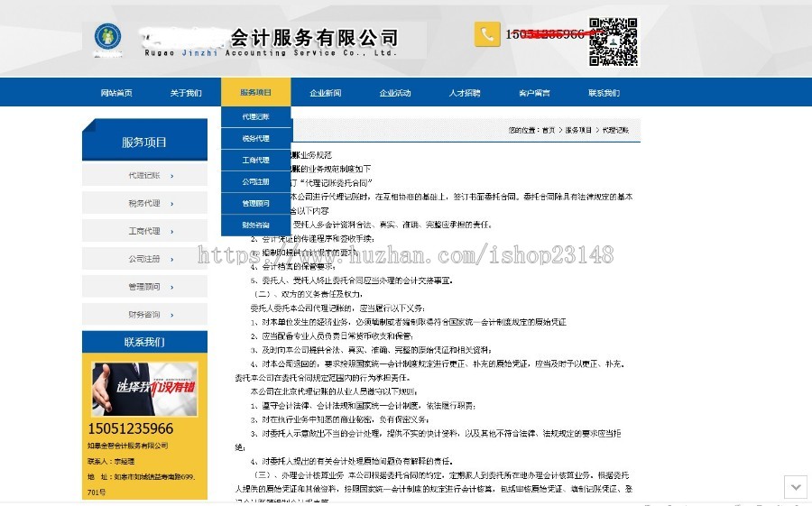The width and height of the screenshot is (812, 506).
Task: Select the 服务项目 nav tab
Action: pos(256,92)
